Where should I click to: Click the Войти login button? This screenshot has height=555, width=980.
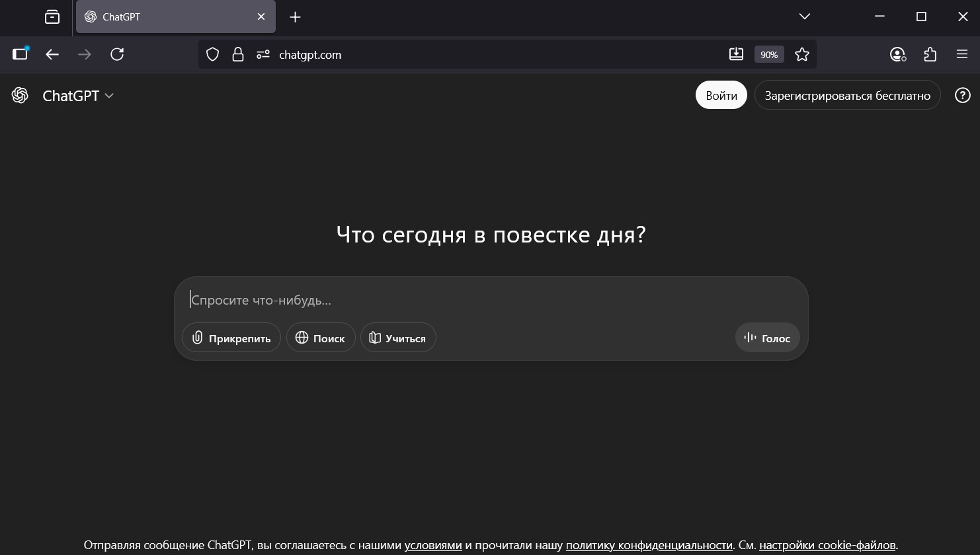(x=721, y=96)
